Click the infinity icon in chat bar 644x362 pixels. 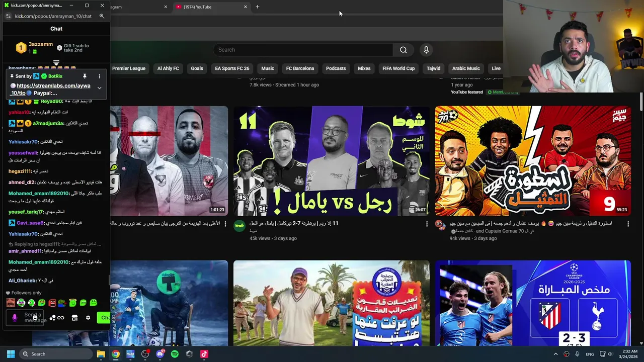point(61,318)
